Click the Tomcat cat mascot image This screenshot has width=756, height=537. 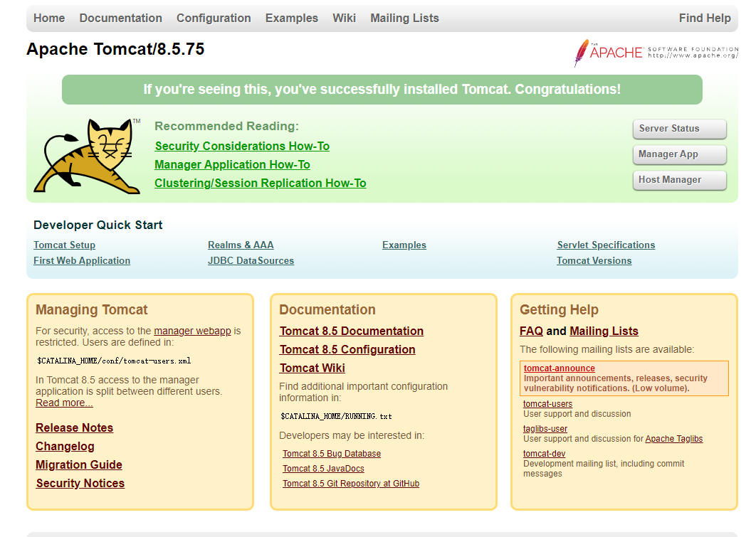pos(88,156)
